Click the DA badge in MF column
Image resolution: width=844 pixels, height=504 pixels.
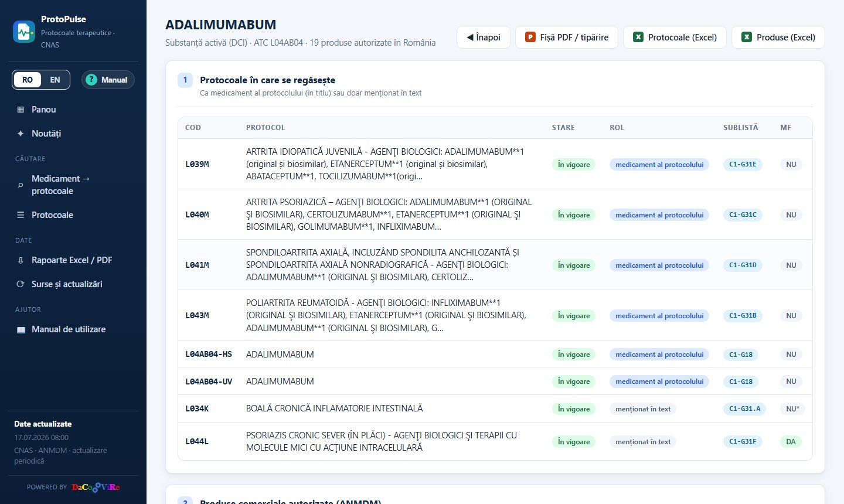[x=791, y=441]
